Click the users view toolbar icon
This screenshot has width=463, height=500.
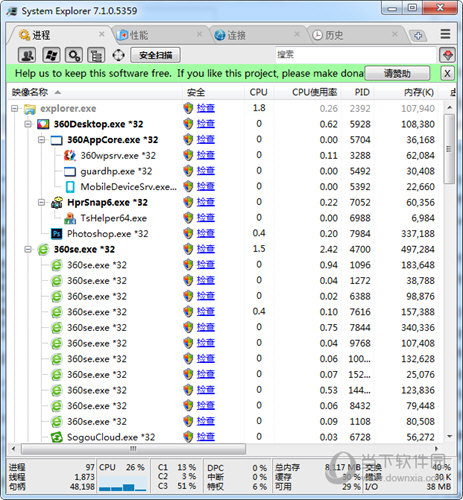click(x=27, y=55)
